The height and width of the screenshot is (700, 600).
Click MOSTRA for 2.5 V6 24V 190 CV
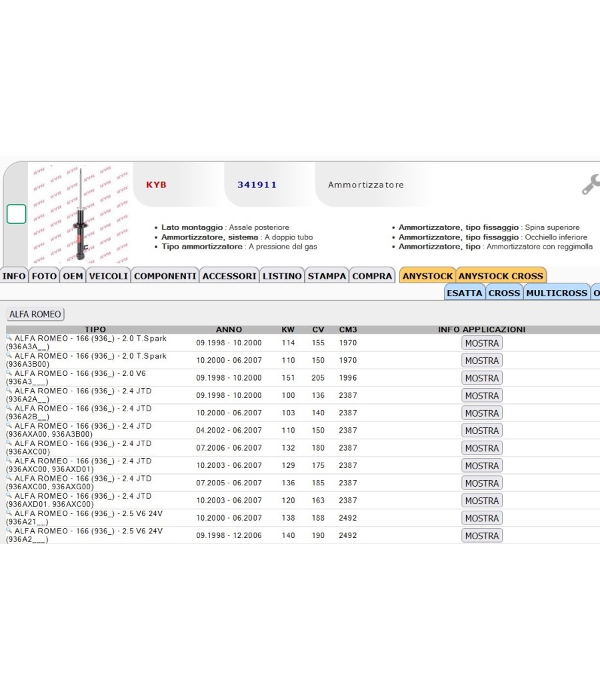tap(482, 535)
